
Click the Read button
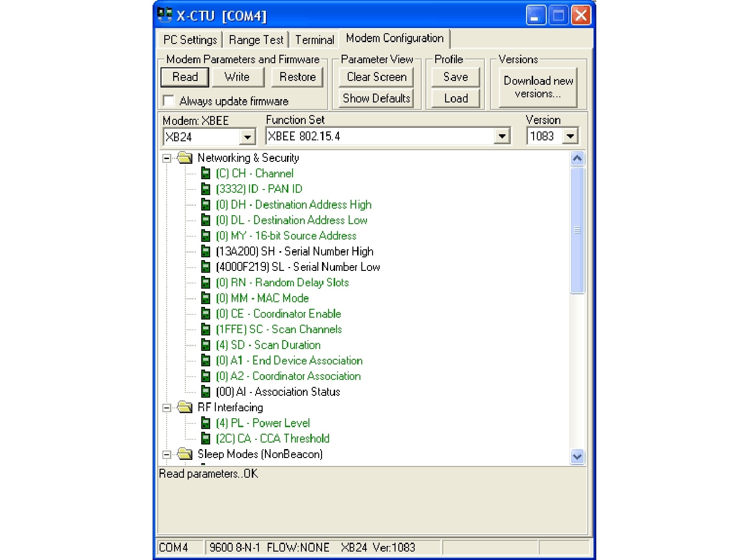pos(185,77)
